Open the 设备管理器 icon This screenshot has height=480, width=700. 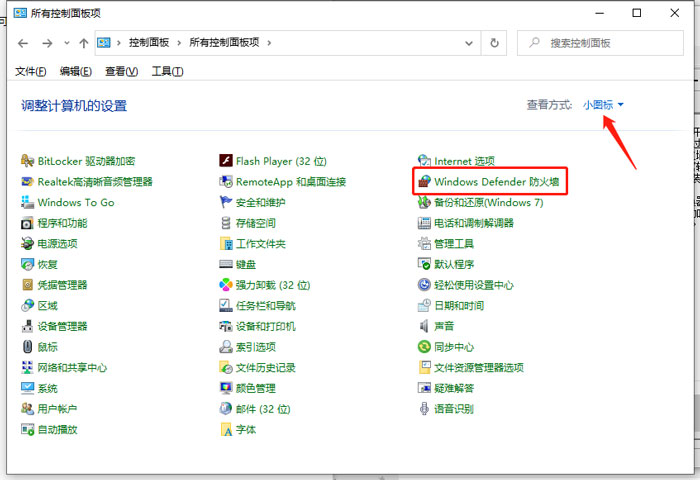[27, 326]
